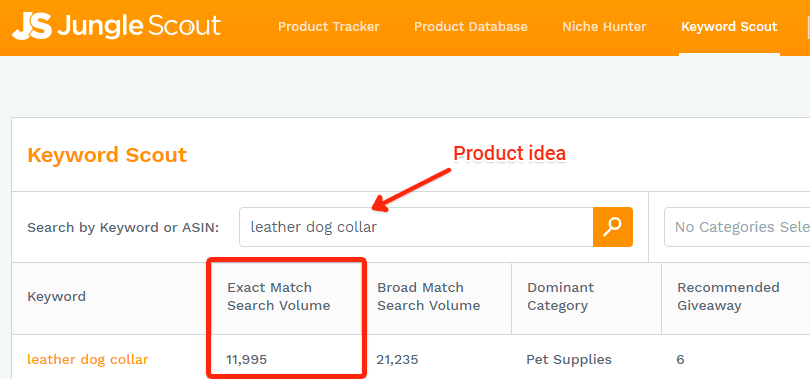The width and height of the screenshot is (810, 379).
Task: Click the Jungle Scout JS logo icon
Action: (x=32, y=26)
